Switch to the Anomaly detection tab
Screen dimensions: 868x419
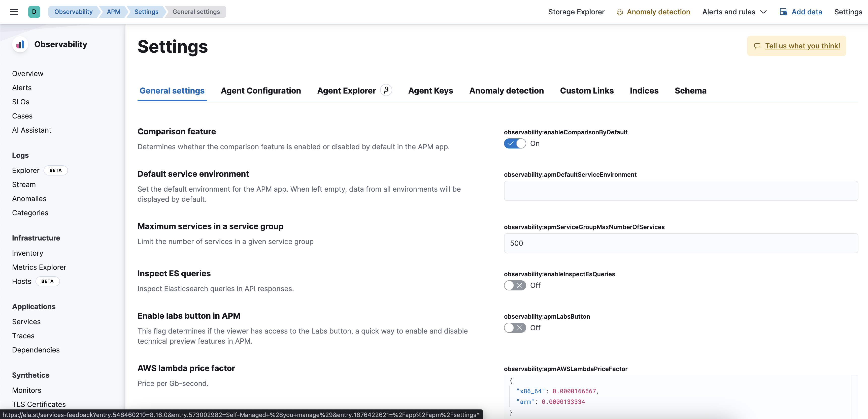coord(506,91)
